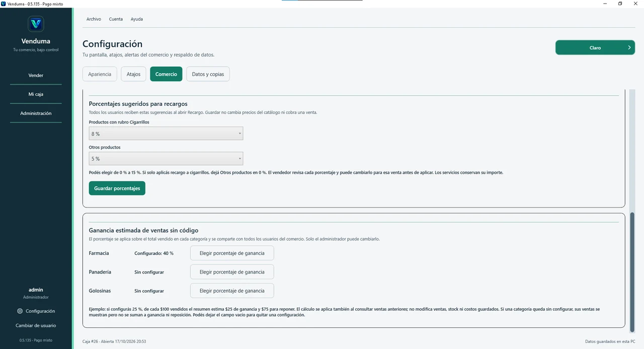Click the Golosinas category label
Image resolution: width=644 pixels, height=349 pixels.
(100, 291)
